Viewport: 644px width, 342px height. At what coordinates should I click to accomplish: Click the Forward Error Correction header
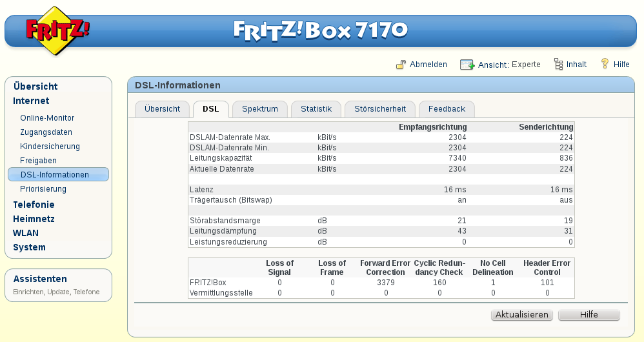(x=385, y=268)
